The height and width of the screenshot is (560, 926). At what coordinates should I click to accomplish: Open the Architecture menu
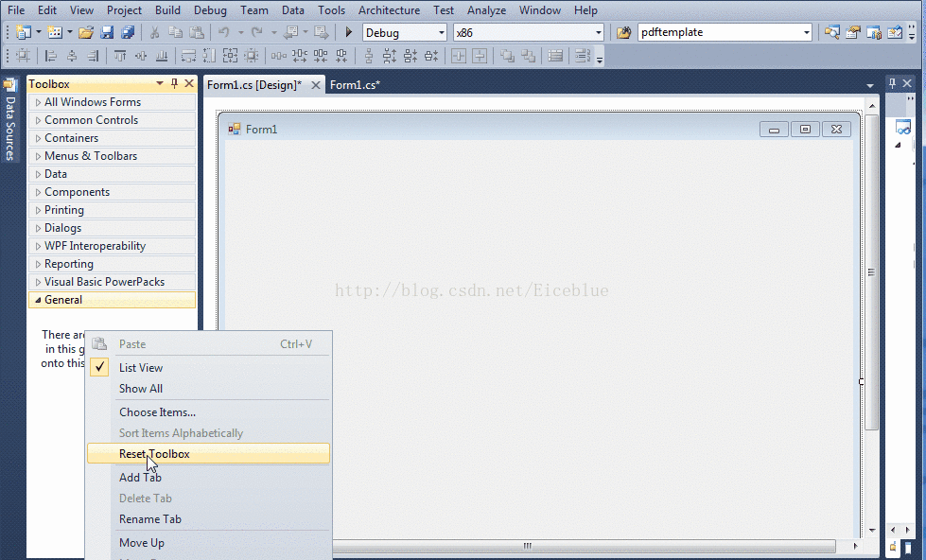[389, 10]
